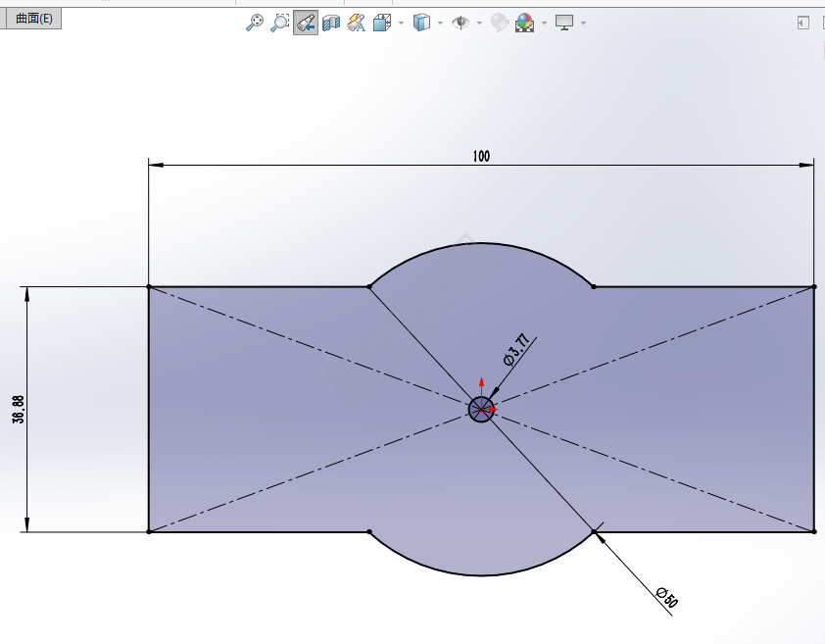Select the Section View tool
Viewport: 825px width, 644px height.
tap(329, 23)
